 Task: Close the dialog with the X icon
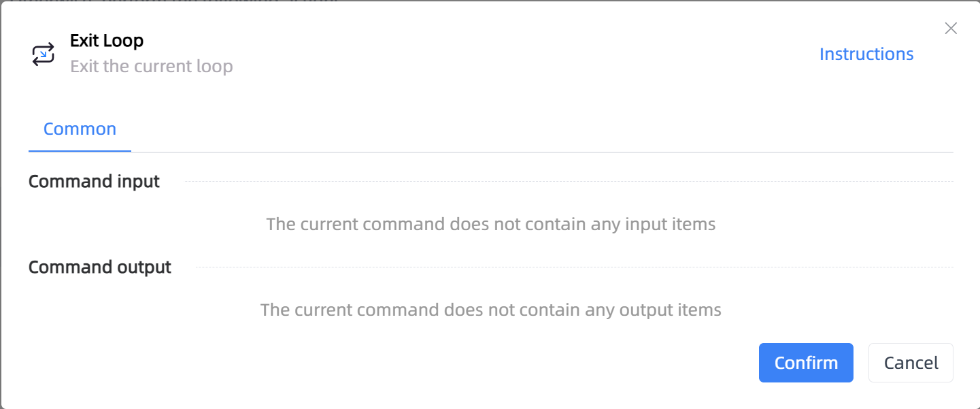pos(951,28)
